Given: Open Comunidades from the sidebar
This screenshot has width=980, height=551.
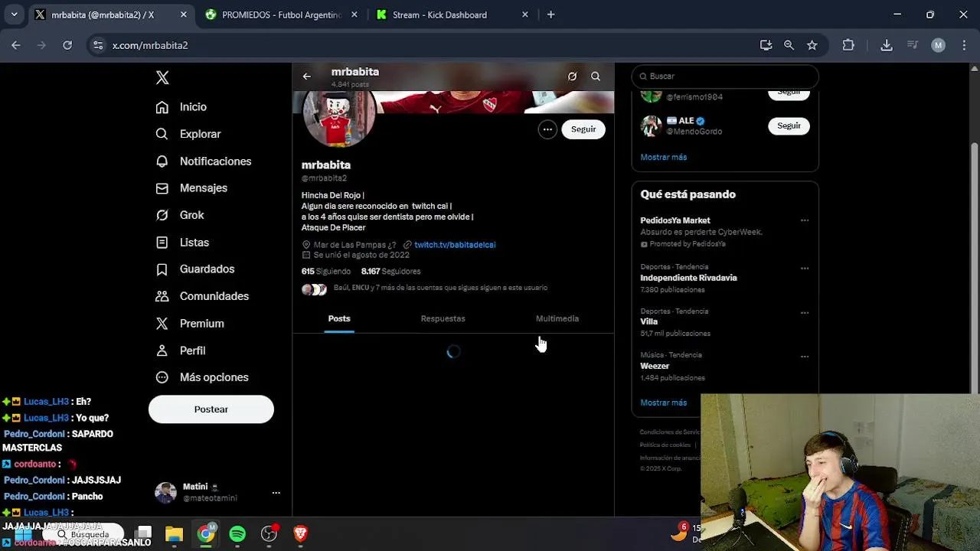Looking at the screenshot, I should click(202, 296).
